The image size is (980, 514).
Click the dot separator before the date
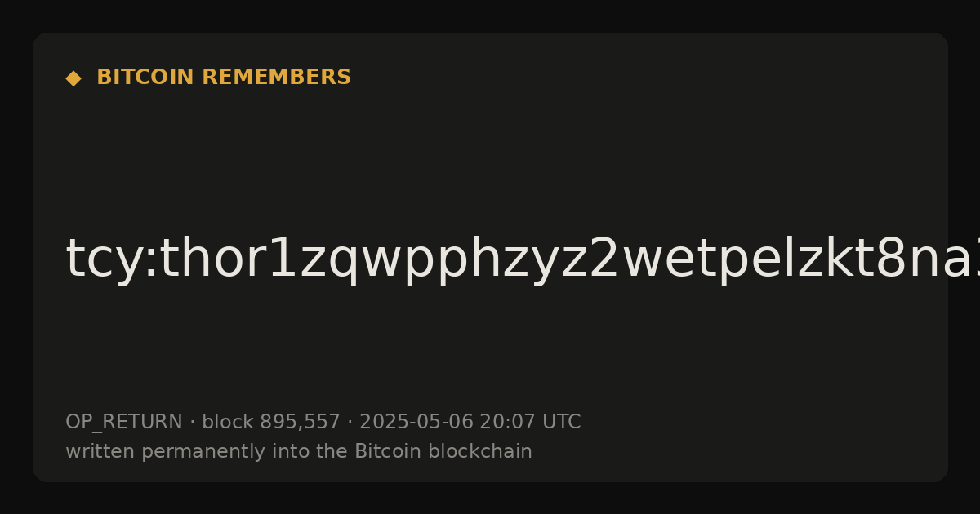pos(350,423)
